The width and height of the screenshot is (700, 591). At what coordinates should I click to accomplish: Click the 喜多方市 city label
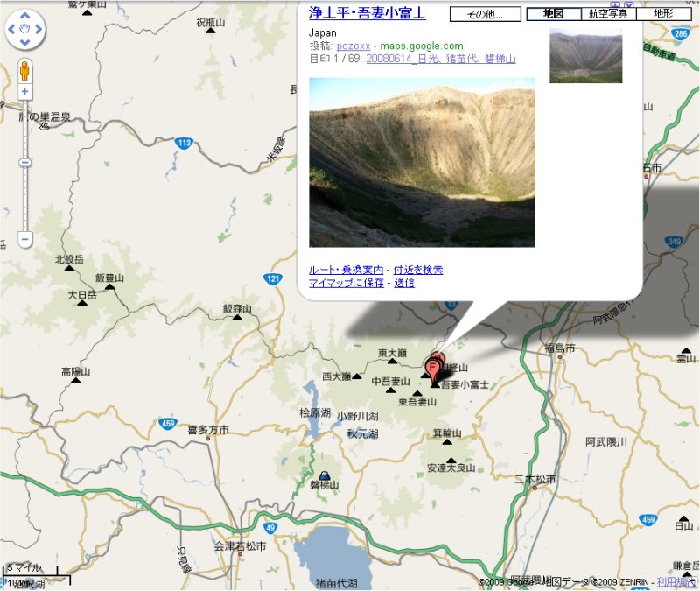(208, 430)
